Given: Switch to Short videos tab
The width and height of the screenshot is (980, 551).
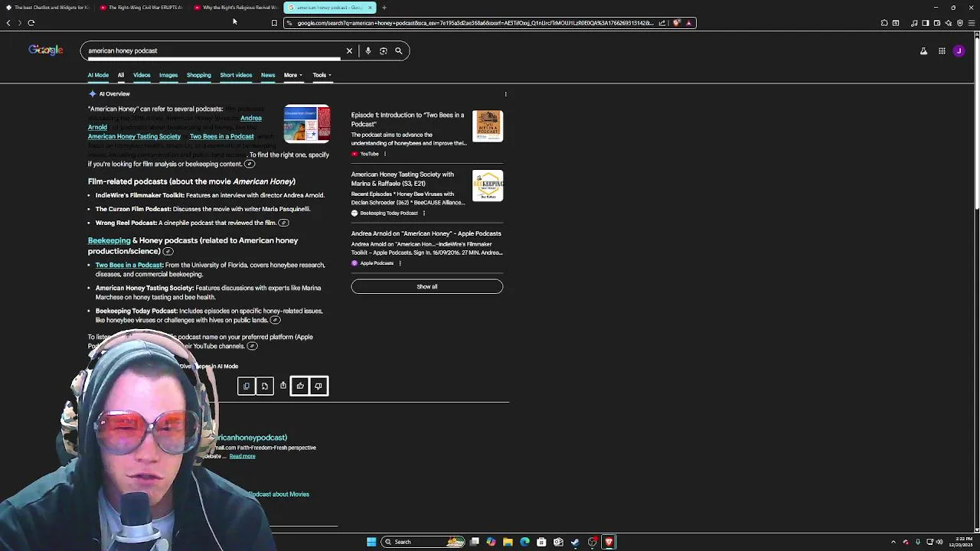Looking at the screenshot, I should point(236,75).
